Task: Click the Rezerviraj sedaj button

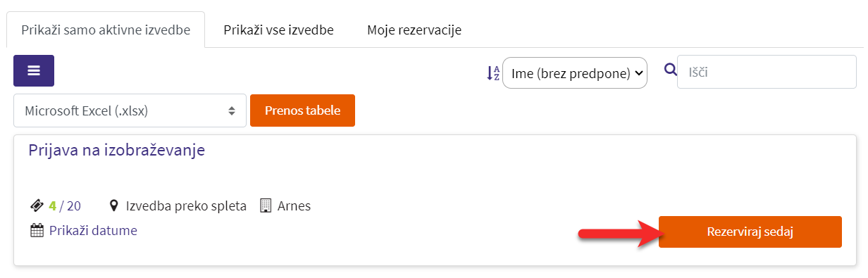Action: [750, 232]
